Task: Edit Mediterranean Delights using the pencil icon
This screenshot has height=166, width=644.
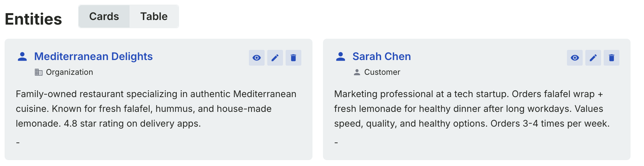Action: click(275, 58)
